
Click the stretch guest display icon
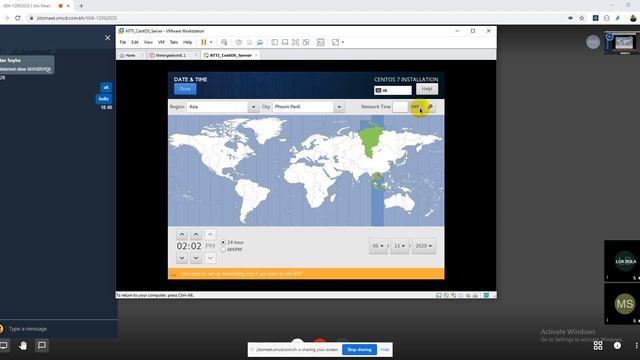[336, 42]
